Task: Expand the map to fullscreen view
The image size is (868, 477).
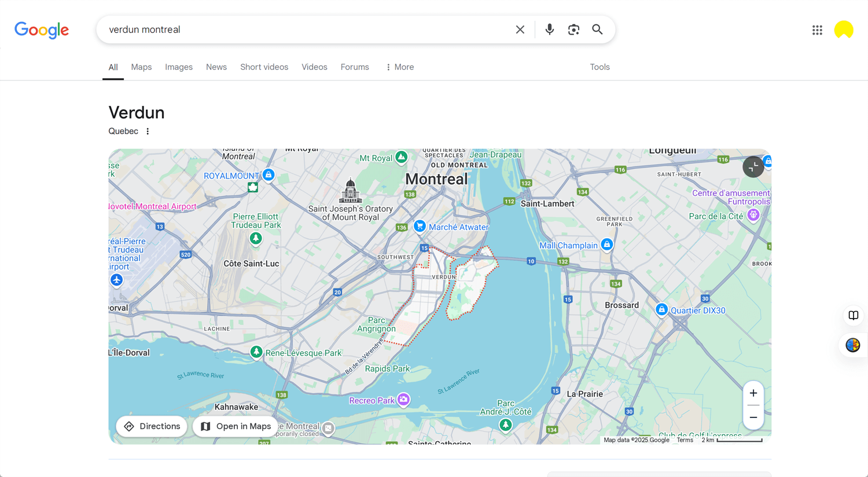Action: tap(753, 167)
